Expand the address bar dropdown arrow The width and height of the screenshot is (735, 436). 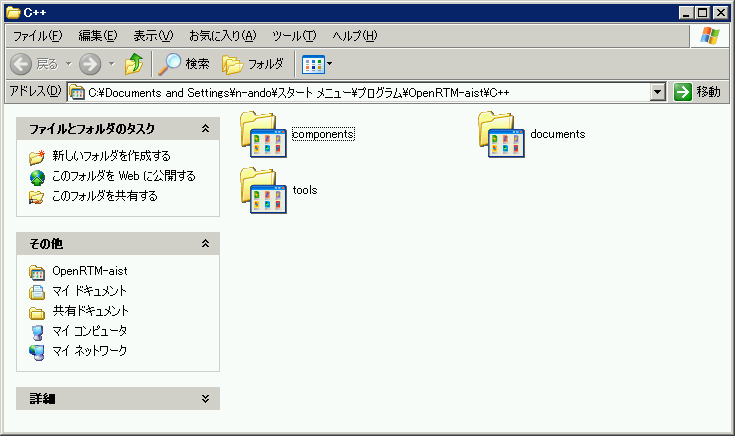tap(658, 92)
